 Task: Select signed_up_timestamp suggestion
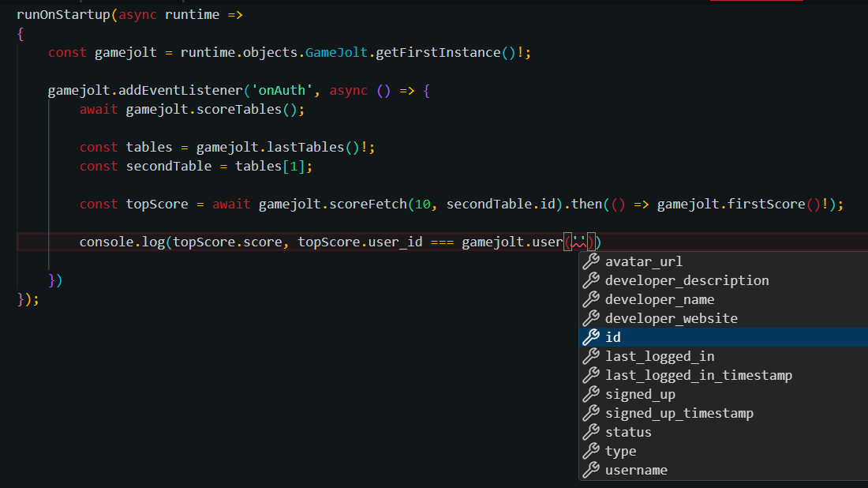click(x=724, y=413)
